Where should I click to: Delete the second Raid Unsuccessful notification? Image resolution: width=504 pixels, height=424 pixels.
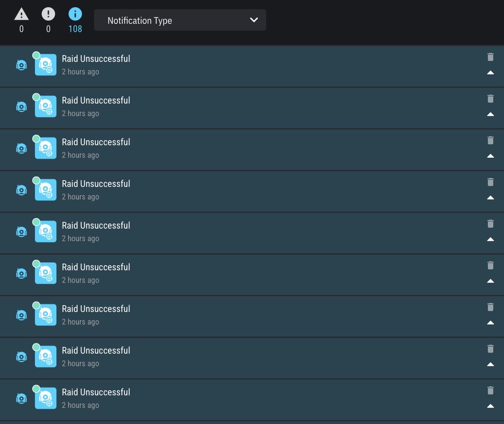490,99
